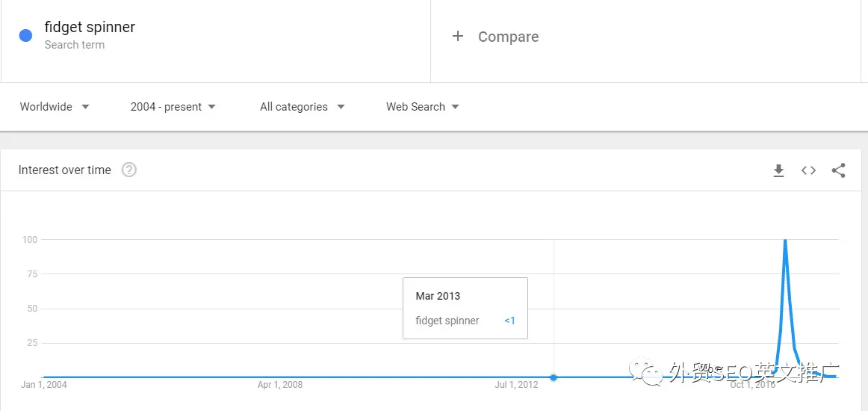Open the All categories dropdown
Screen dimensions: 868x411
point(302,107)
